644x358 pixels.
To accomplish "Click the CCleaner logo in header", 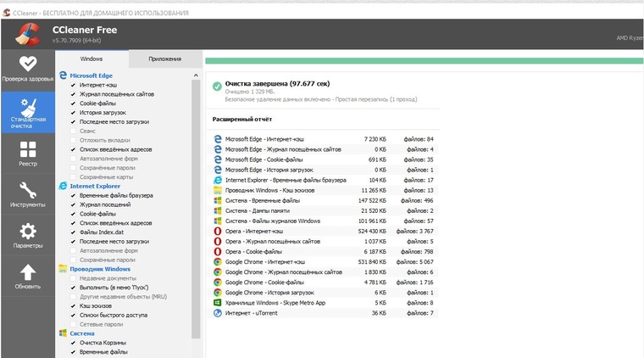I will click(x=27, y=34).
